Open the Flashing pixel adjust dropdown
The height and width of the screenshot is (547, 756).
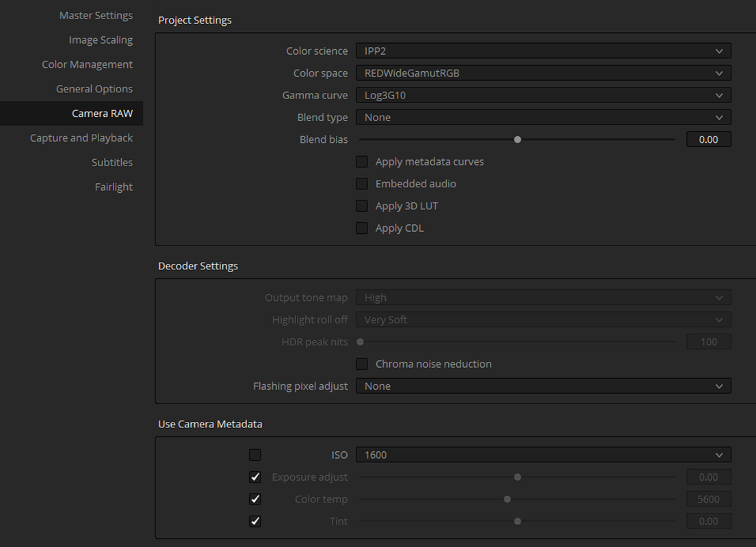(543, 386)
